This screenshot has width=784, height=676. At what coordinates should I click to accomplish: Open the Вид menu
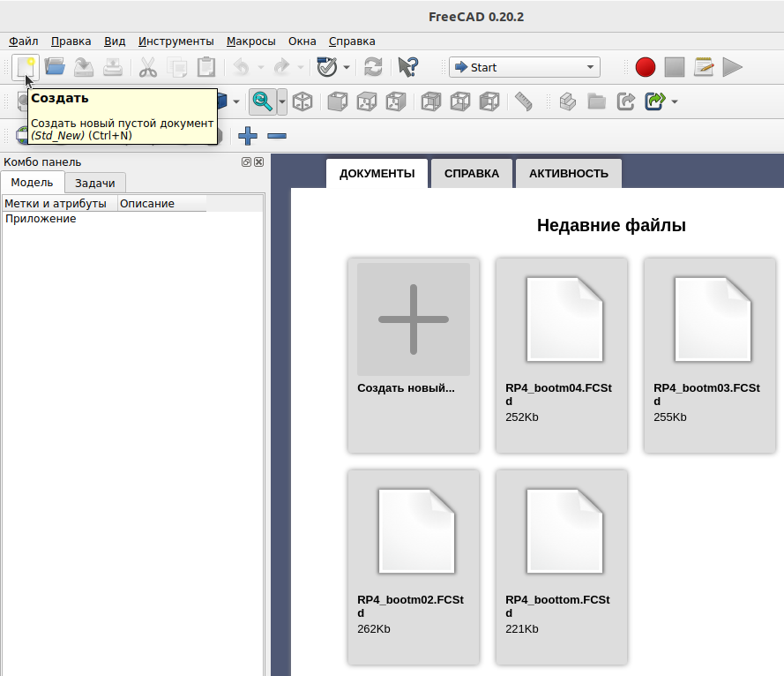(x=115, y=41)
